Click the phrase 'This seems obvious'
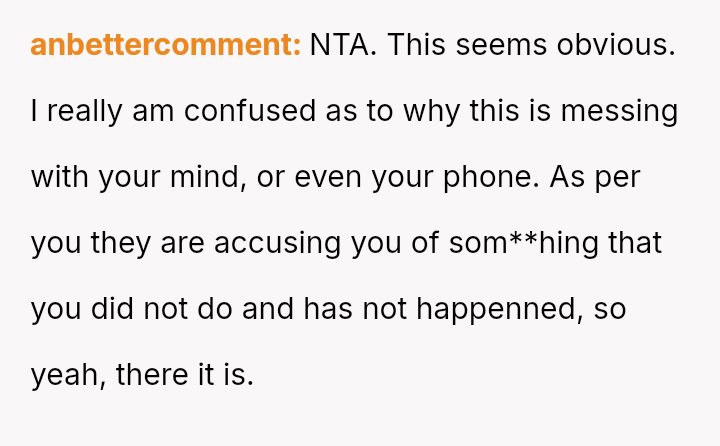This screenshot has height=446, width=720. click(531, 45)
